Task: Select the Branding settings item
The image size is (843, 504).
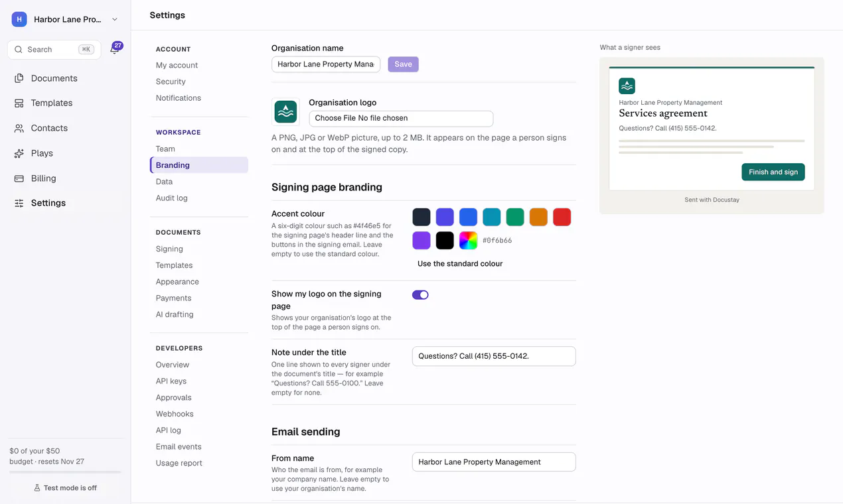Action: pyautogui.click(x=199, y=165)
